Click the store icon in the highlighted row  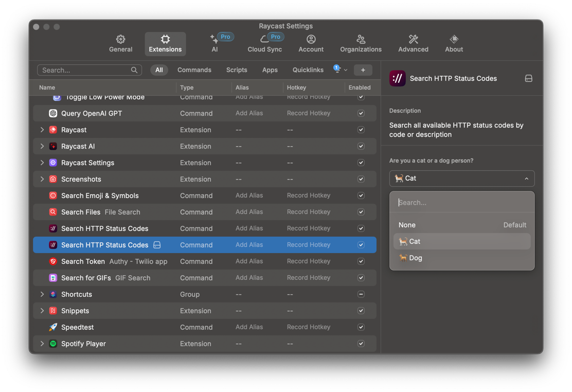point(157,245)
